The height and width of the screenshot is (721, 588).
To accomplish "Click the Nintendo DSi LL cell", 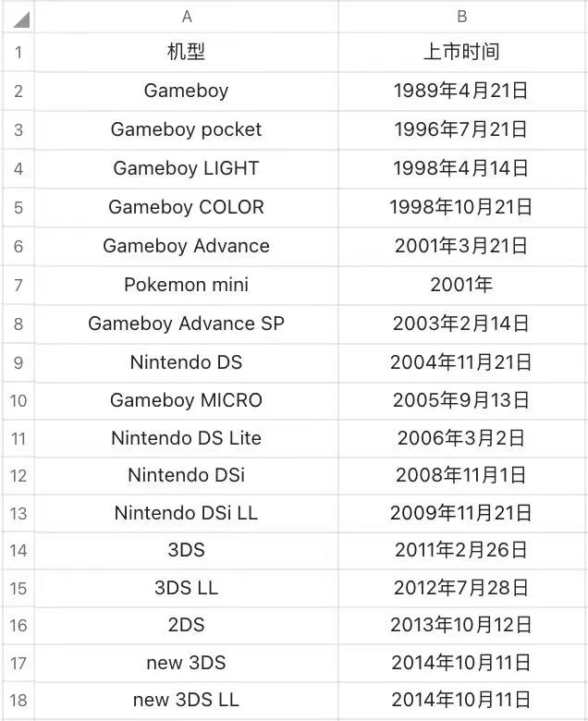I will (x=186, y=513).
